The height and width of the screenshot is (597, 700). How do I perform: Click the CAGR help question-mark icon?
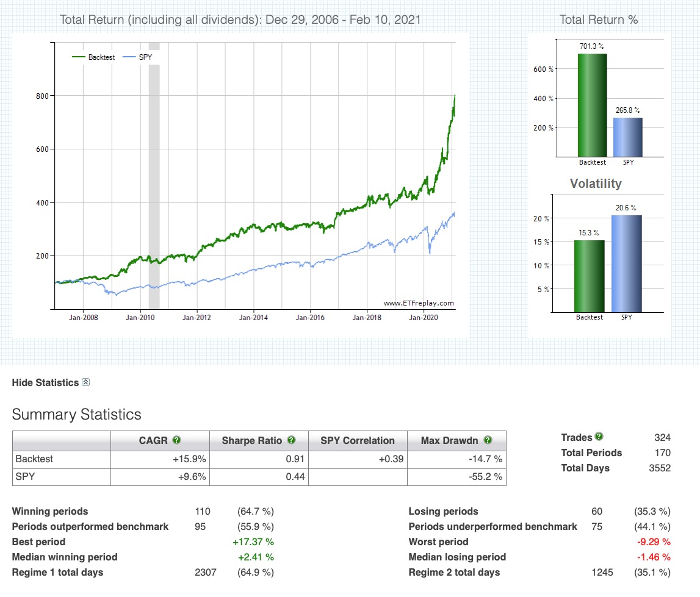coord(177,440)
